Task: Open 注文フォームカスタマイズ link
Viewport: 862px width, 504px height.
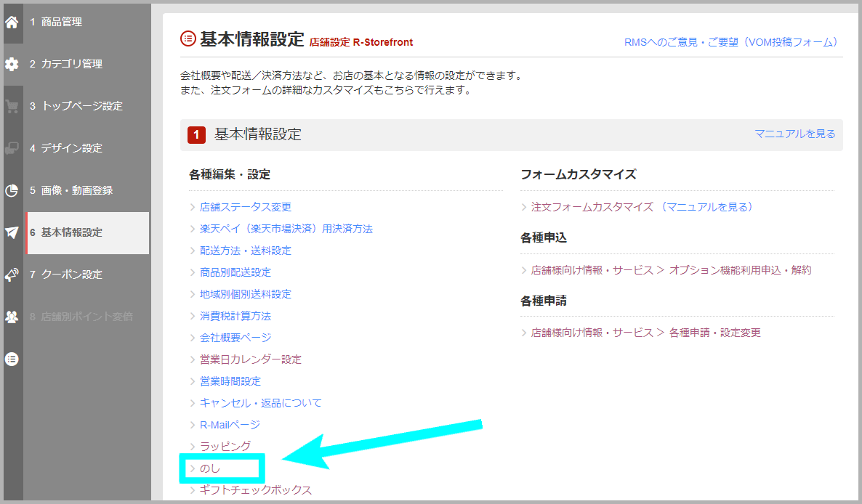Action: 592,207
